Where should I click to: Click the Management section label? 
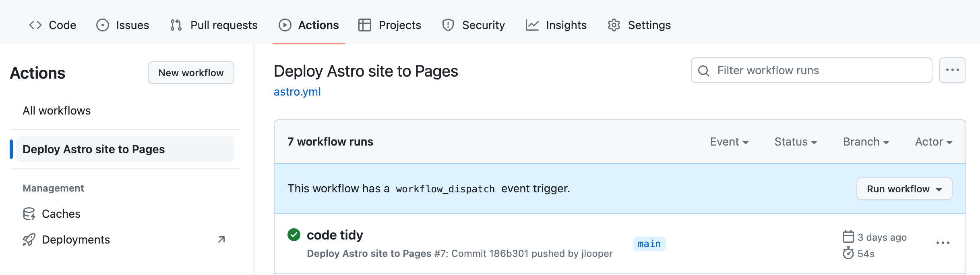tap(53, 188)
